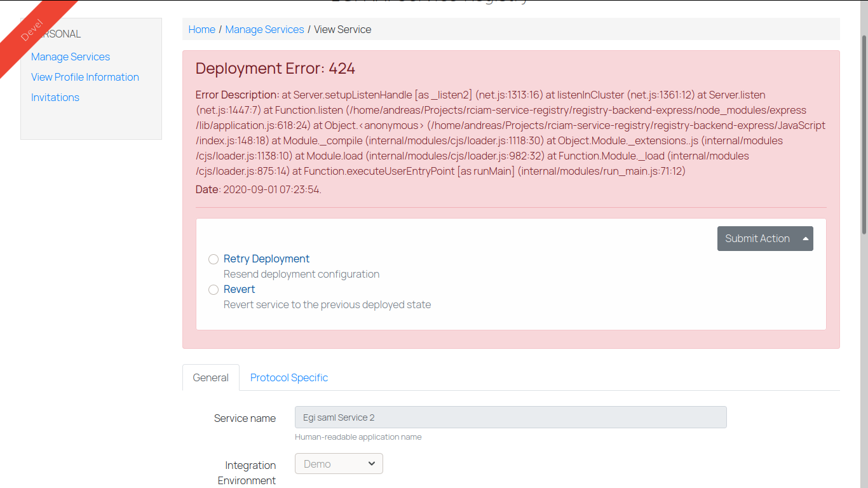
Task: Click the Resend deployment configuration description
Action: (302, 274)
